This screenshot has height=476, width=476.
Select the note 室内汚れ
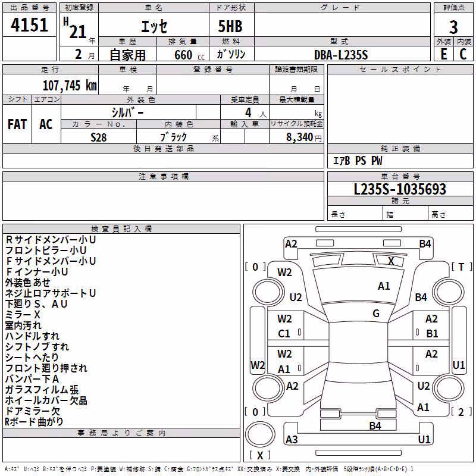(23, 325)
